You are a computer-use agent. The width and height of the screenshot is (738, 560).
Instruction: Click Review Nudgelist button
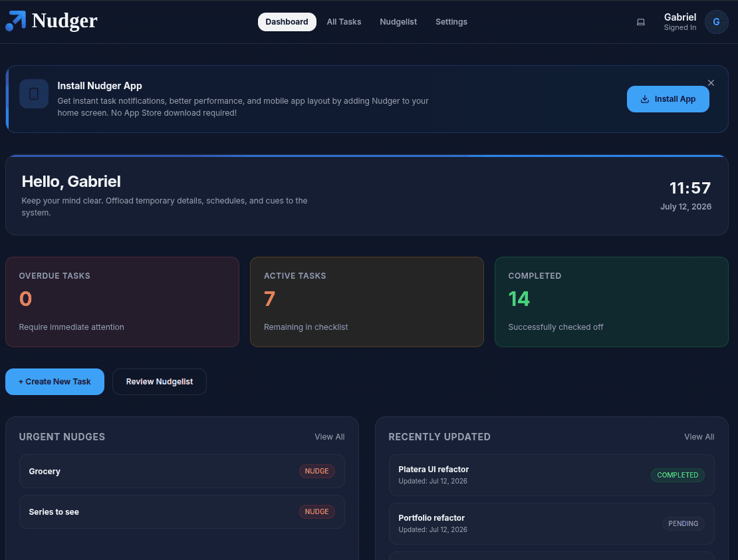[x=159, y=382]
